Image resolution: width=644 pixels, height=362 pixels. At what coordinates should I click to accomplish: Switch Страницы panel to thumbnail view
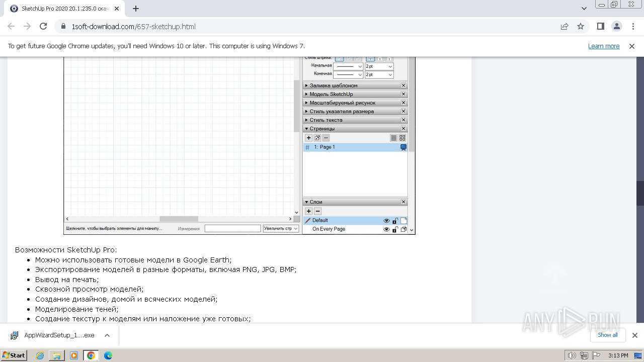(x=403, y=138)
